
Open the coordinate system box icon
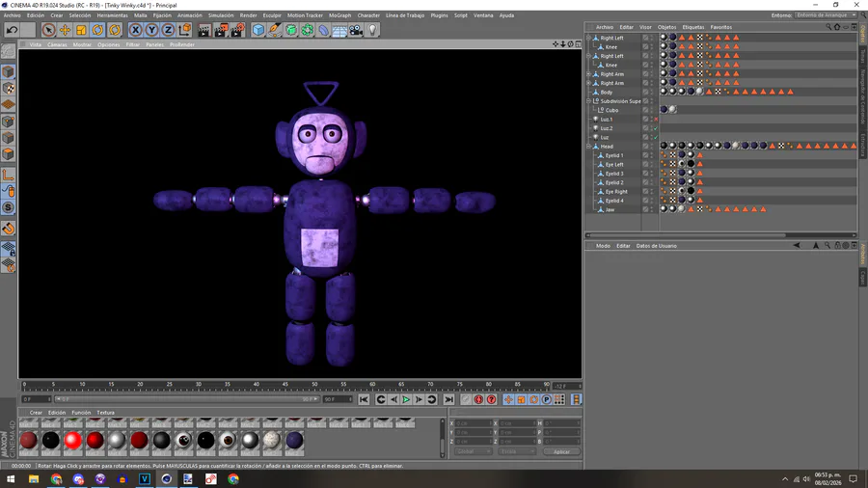tap(185, 29)
